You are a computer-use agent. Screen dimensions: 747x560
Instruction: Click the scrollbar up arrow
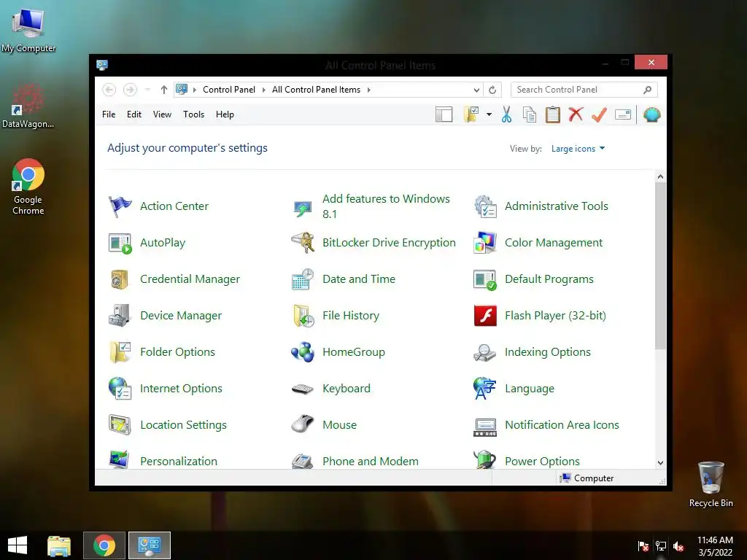pos(659,176)
